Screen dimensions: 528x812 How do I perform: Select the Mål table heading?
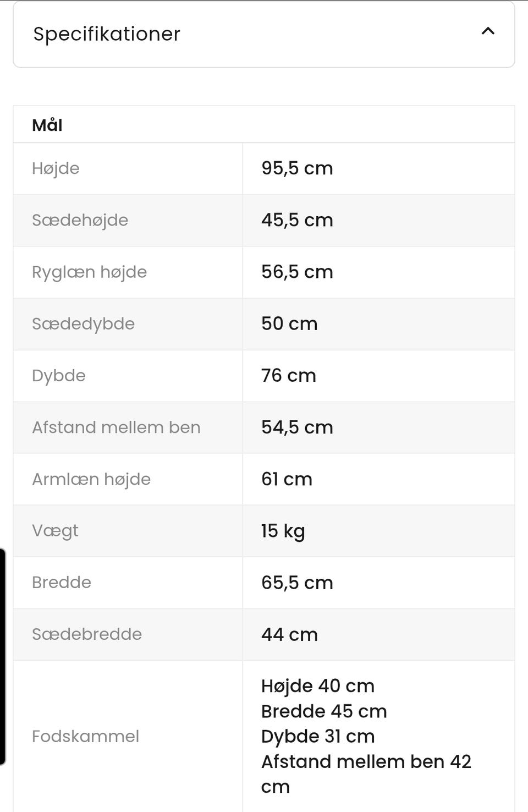click(x=47, y=125)
